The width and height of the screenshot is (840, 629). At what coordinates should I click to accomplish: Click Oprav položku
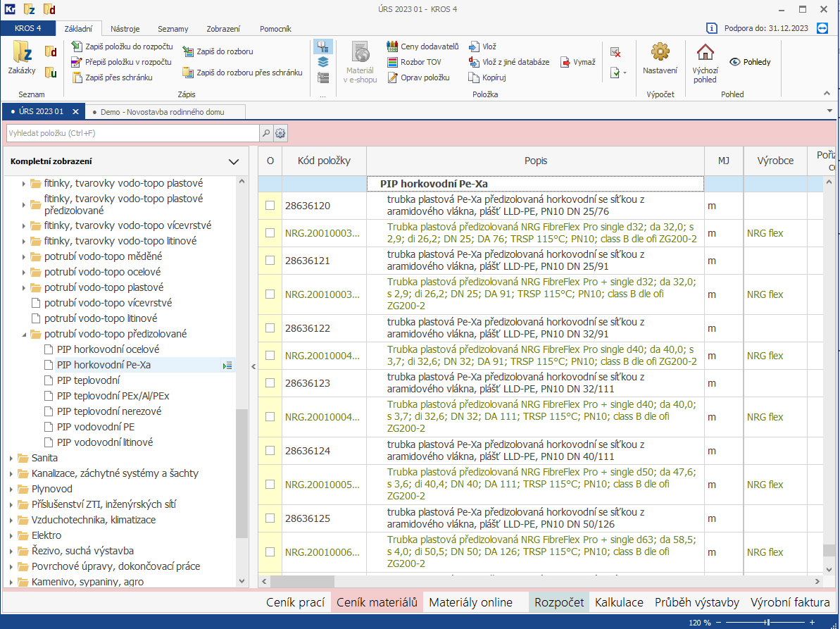click(x=418, y=77)
